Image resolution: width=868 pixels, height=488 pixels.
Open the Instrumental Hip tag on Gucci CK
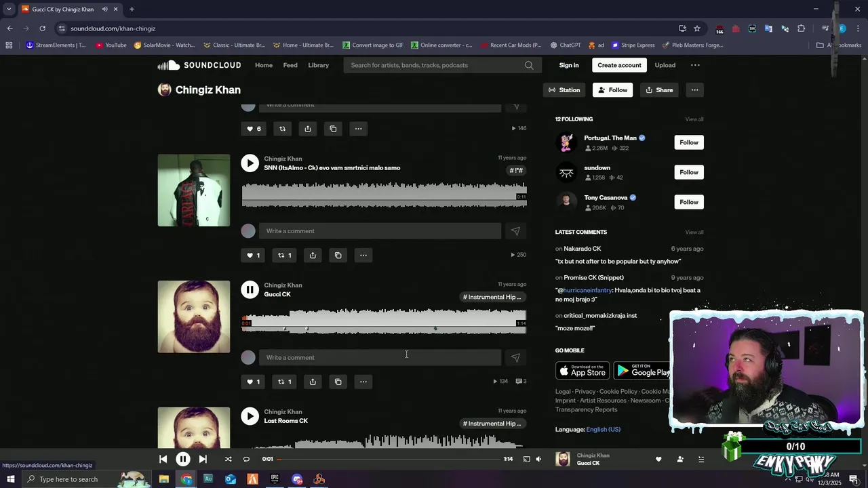(x=492, y=297)
